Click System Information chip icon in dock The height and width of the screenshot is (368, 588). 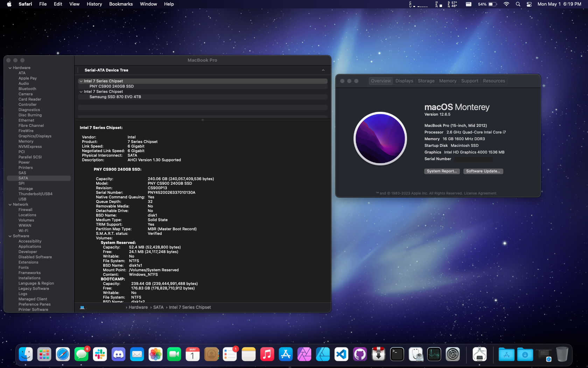[x=479, y=354]
